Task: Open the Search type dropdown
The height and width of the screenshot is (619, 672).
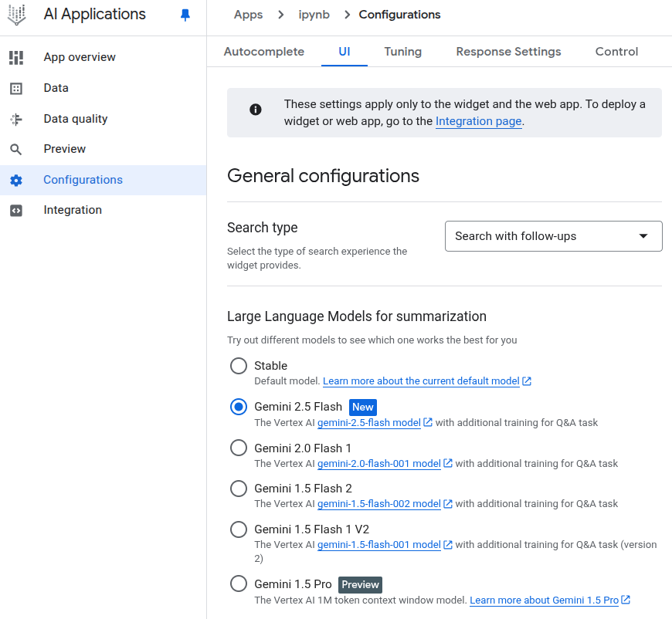Action: click(553, 236)
